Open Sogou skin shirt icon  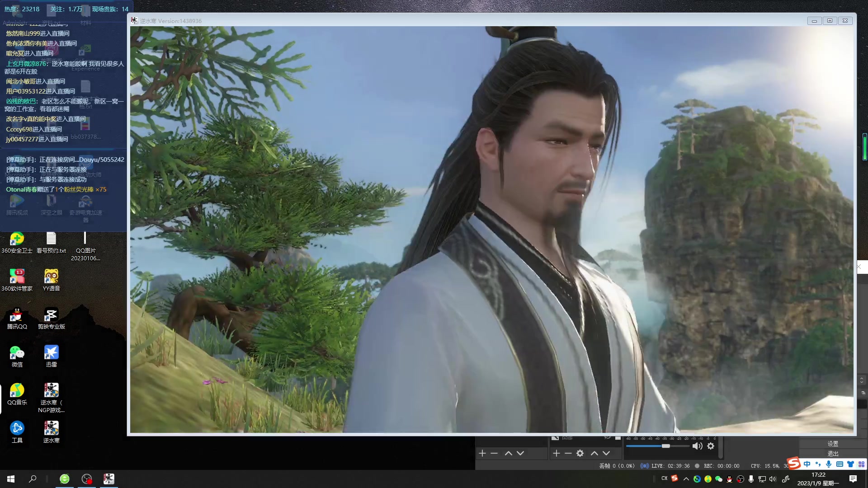pos(850,464)
